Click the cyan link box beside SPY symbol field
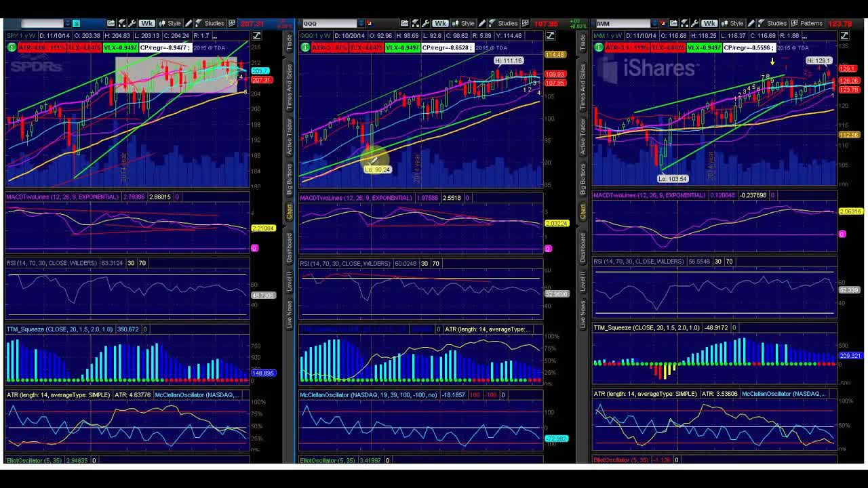 point(77,24)
